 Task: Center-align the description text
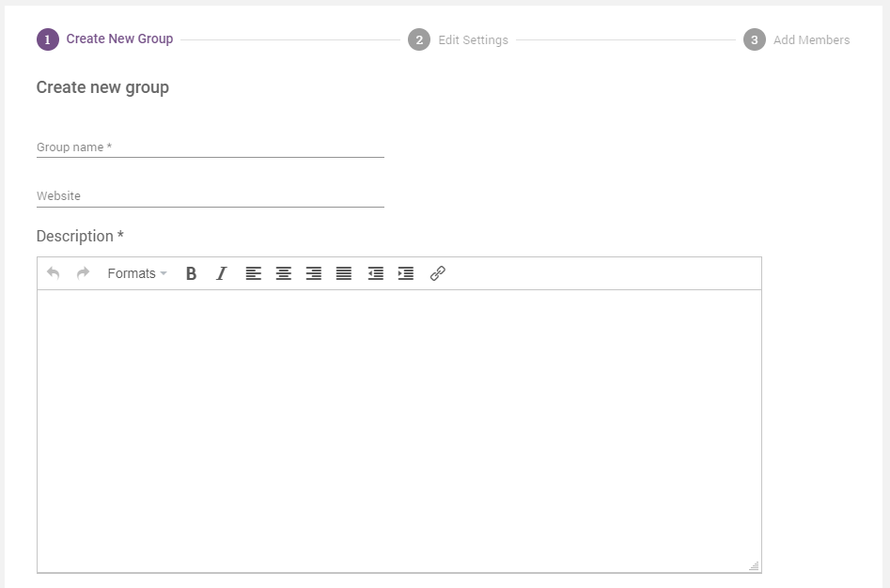pyautogui.click(x=283, y=273)
